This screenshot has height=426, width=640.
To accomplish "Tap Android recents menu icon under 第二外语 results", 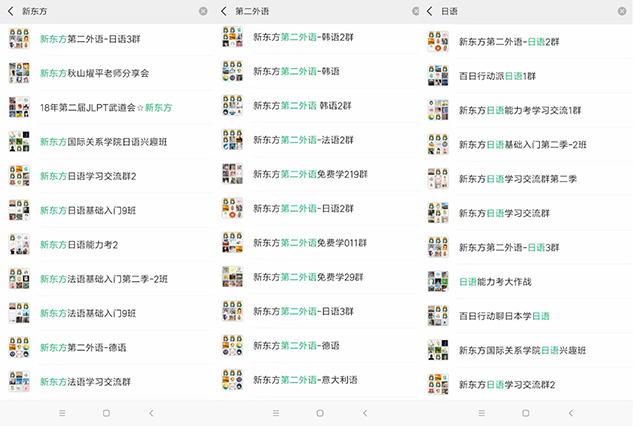I will (x=275, y=412).
